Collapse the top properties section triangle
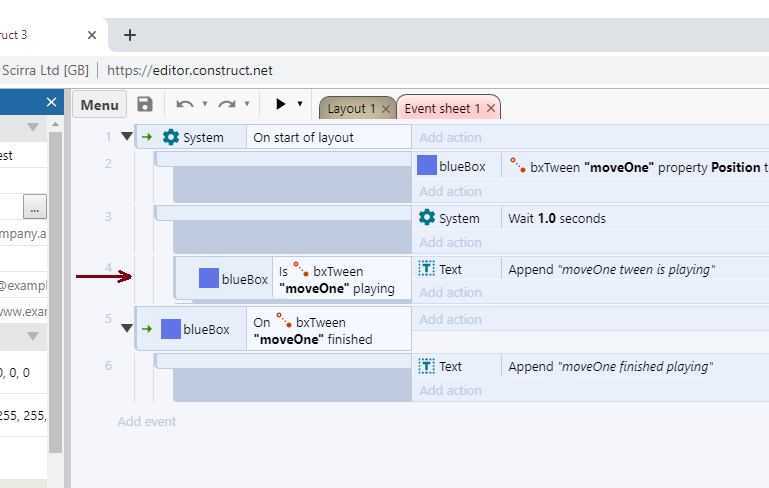Viewport: 769px width, 488px height. (x=33, y=127)
